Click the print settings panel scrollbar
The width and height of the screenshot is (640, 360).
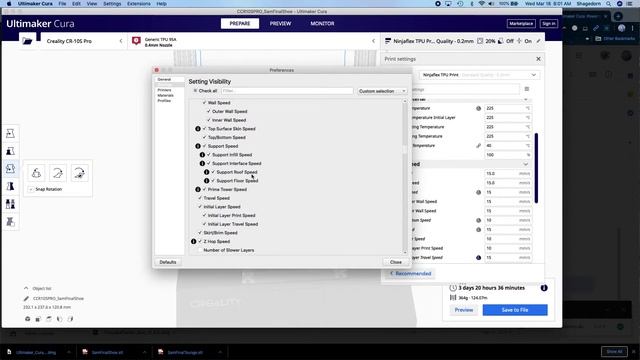[536, 168]
